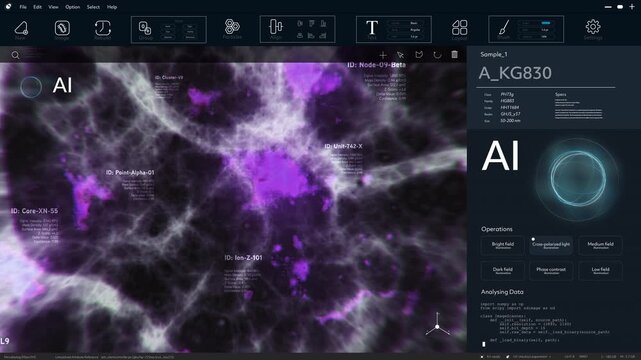
Task: Select Phase contrast illumination
Action: tap(551, 271)
